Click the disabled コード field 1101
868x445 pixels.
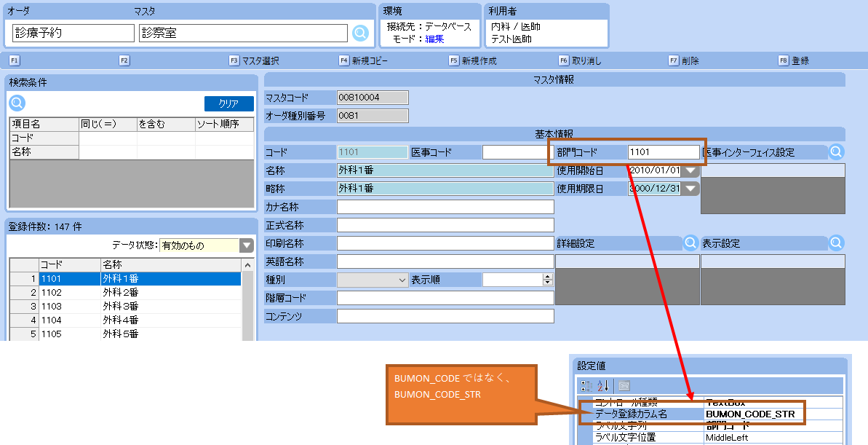pyautogui.click(x=373, y=151)
